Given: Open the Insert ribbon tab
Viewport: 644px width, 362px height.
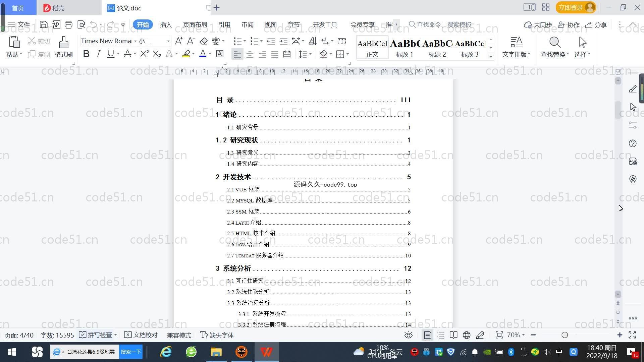Looking at the screenshot, I should pyautogui.click(x=166, y=24).
